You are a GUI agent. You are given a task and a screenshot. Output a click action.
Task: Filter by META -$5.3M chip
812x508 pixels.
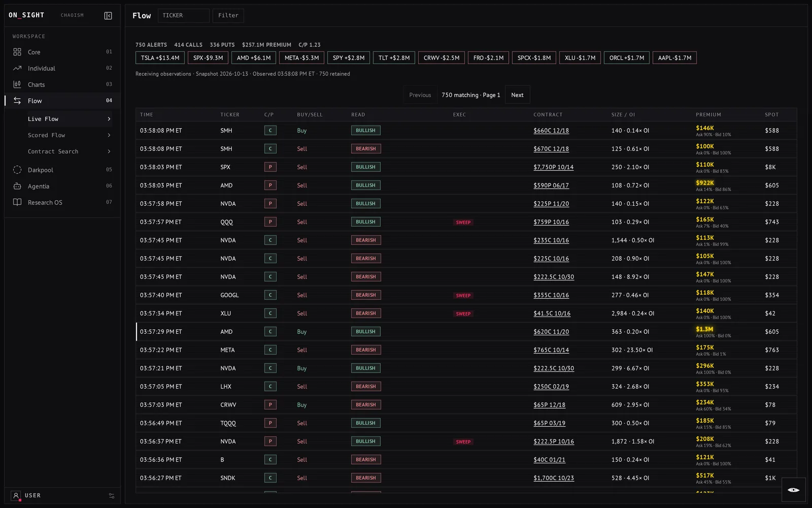tap(302, 58)
